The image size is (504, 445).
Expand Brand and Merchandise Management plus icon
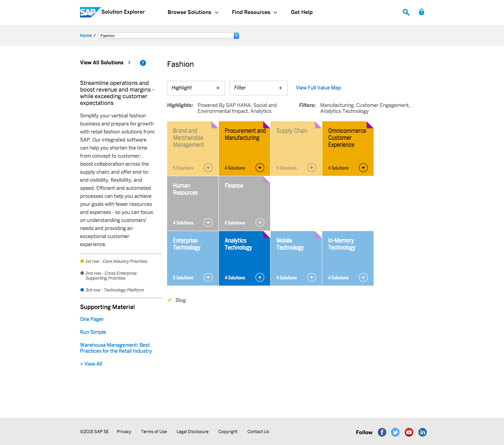click(208, 168)
